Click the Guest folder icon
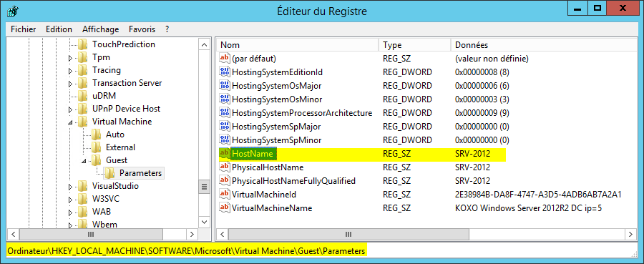644x264 pixels. (96, 160)
